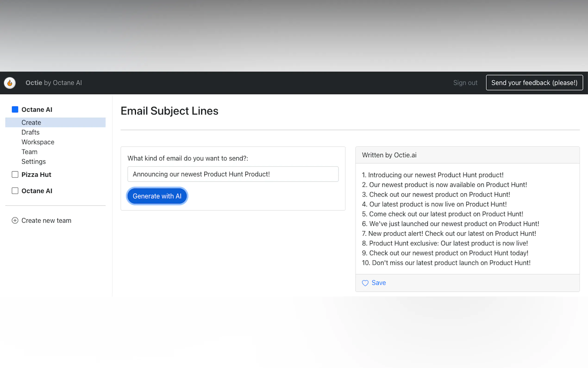The width and height of the screenshot is (588, 368).
Task: Click the Octie flame logo icon
Action: [10, 83]
